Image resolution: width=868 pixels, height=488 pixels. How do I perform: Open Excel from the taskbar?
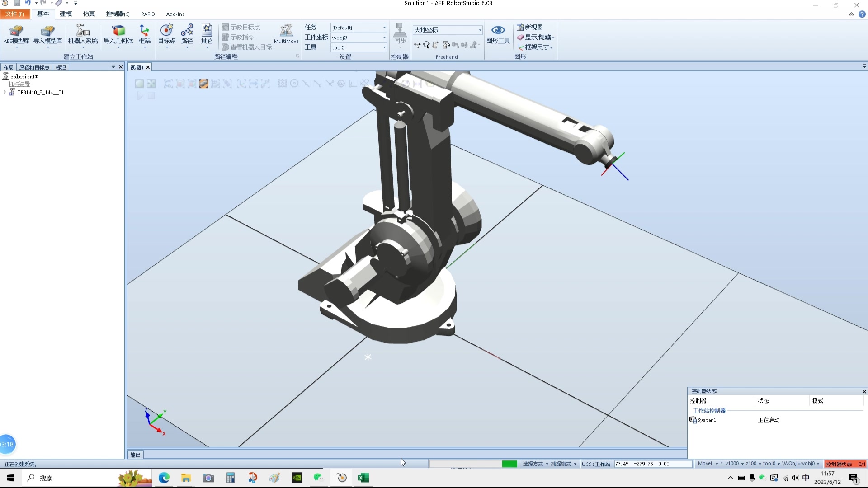point(363,478)
